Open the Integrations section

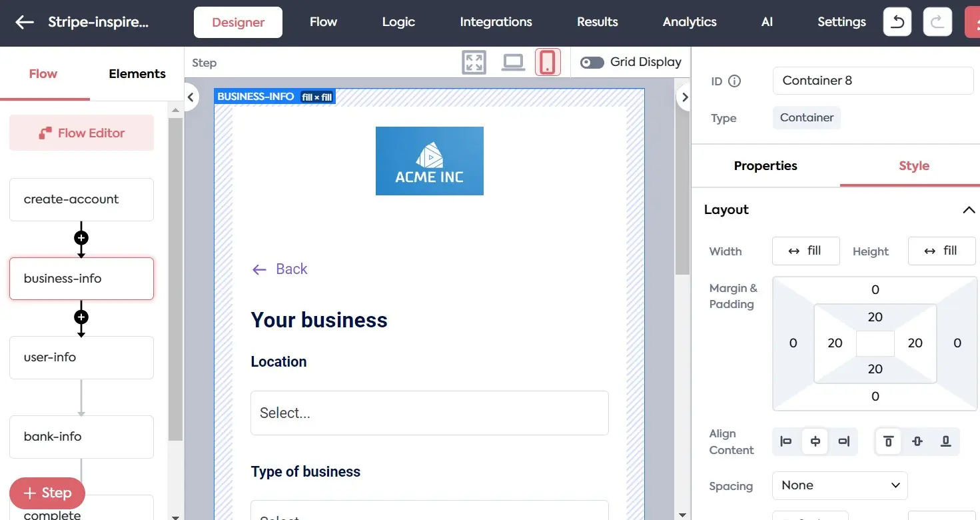click(496, 21)
